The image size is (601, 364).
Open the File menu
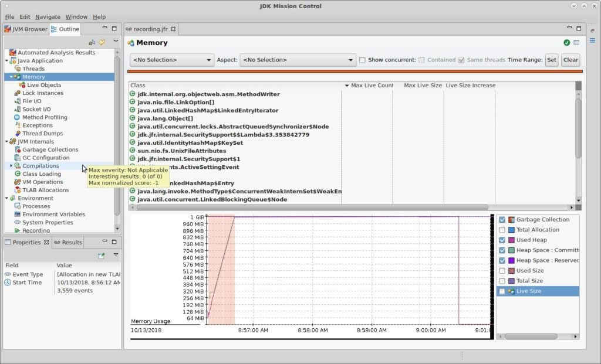9,17
